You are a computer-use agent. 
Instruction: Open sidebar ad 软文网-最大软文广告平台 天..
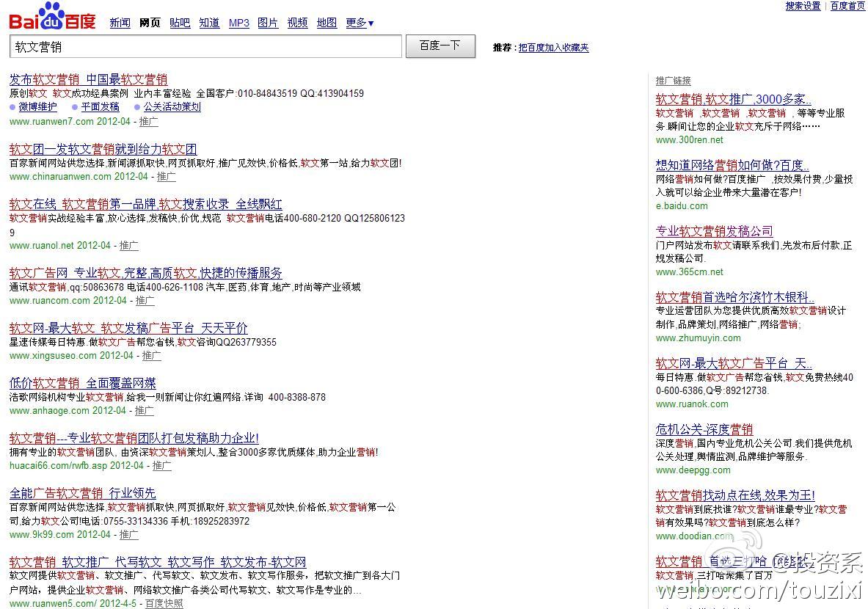pyautogui.click(x=734, y=364)
